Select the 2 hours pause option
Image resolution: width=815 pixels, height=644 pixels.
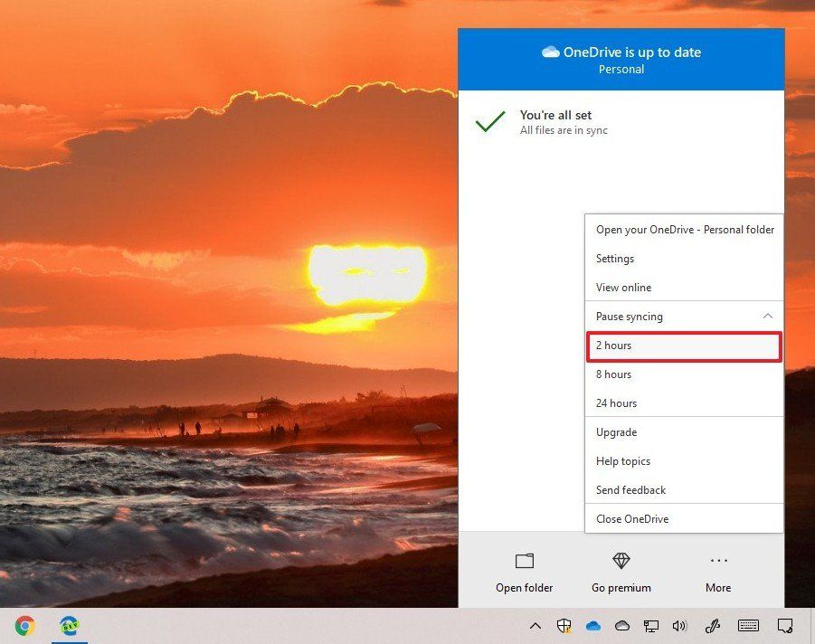point(684,346)
